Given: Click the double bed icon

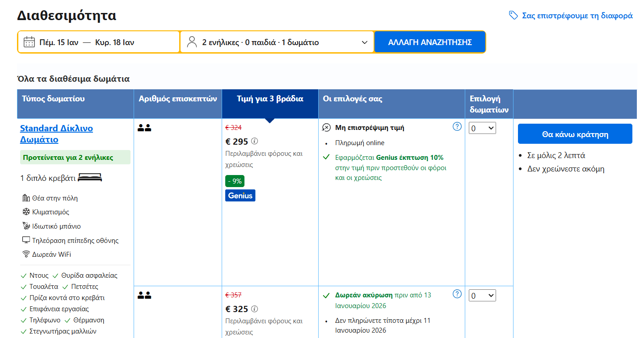Looking at the screenshot, I should tap(90, 178).
